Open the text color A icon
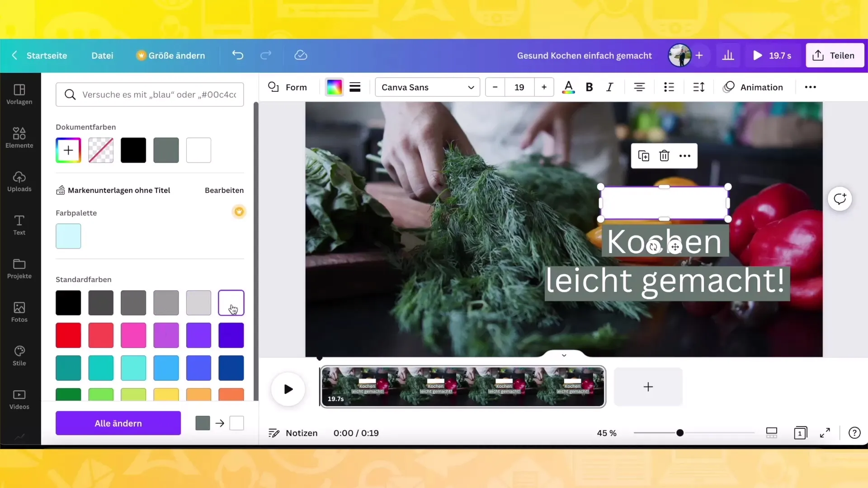 coord(568,87)
